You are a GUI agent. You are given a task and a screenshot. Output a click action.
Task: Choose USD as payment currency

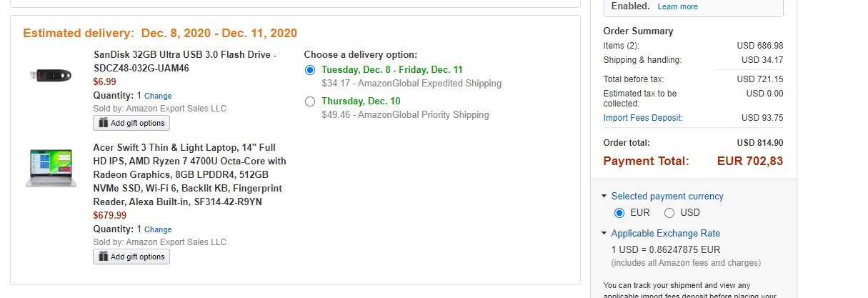[x=669, y=213]
